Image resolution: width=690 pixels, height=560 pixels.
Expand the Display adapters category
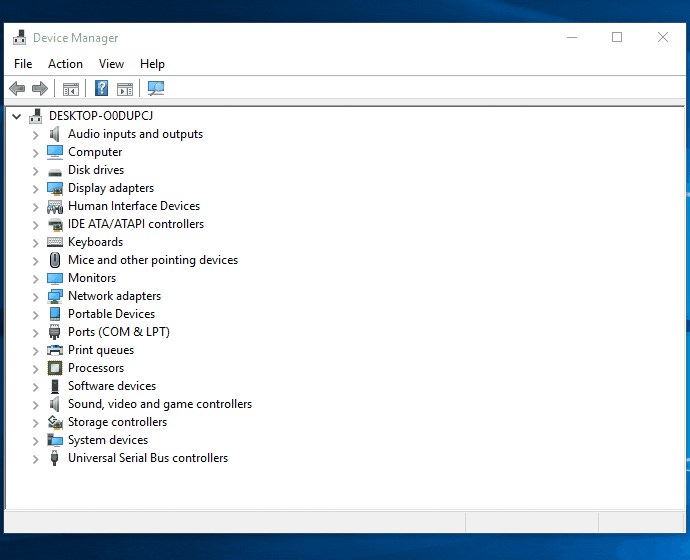(35, 188)
